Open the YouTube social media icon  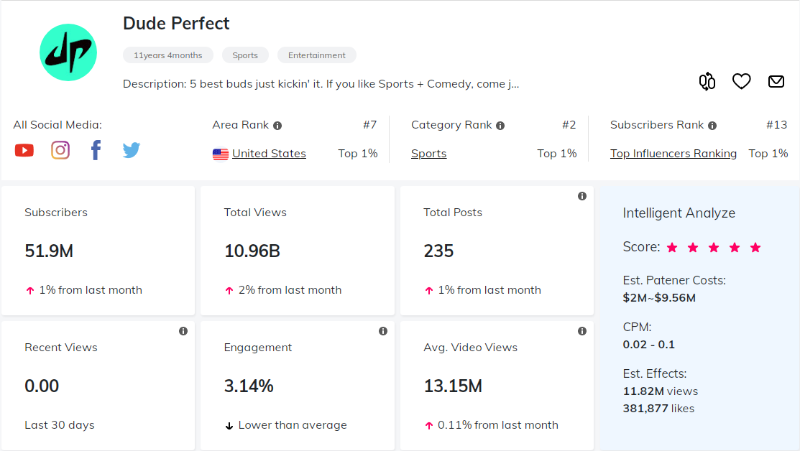pos(24,150)
